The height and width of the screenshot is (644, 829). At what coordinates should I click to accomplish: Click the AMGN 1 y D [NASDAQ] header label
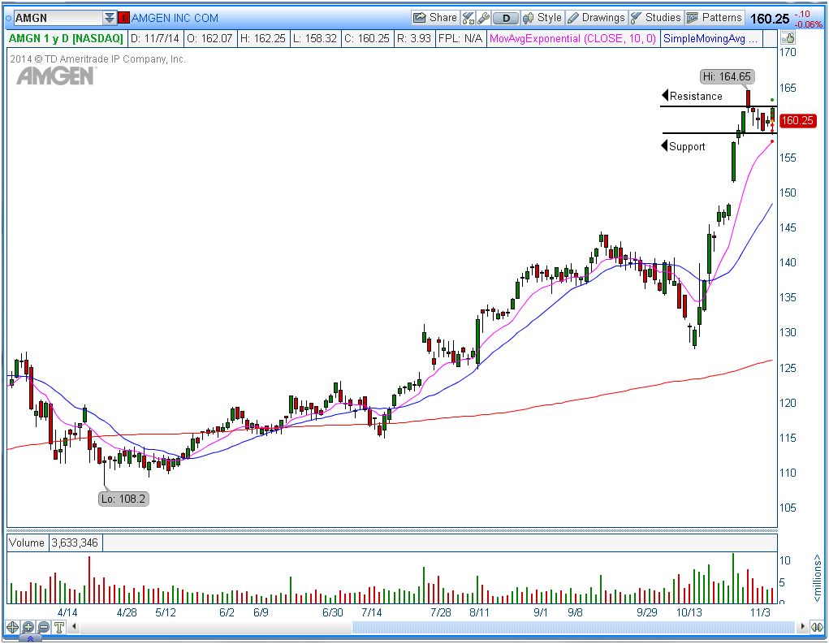(66, 39)
